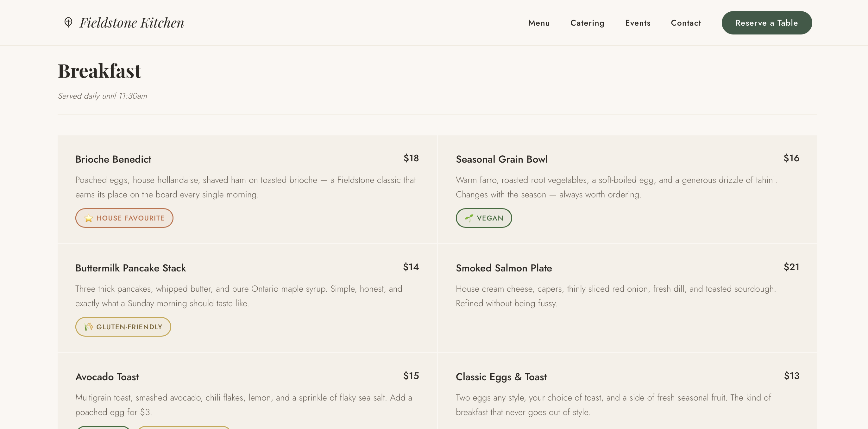Select the Smoked Salmon Plate dish title

(504, 268)
